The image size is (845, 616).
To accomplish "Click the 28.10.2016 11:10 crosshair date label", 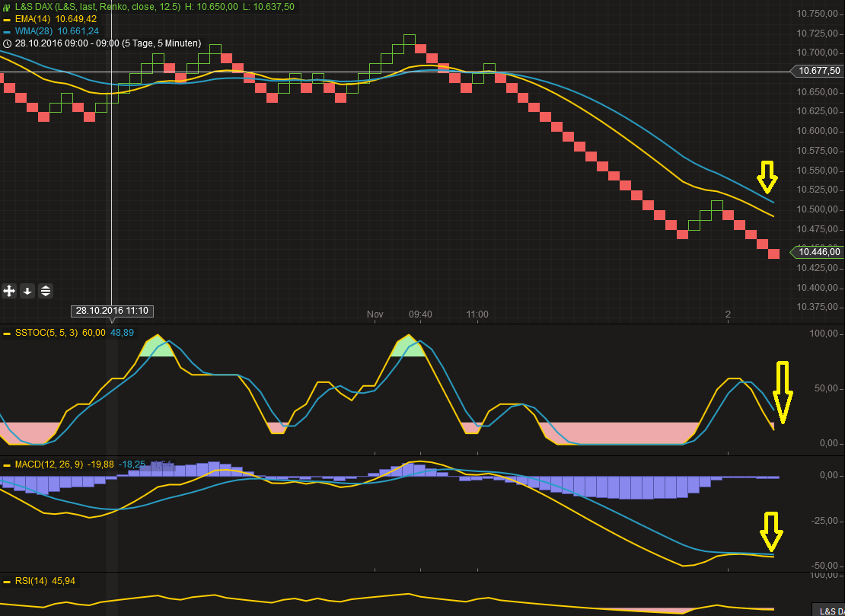I will click(112, 311).
